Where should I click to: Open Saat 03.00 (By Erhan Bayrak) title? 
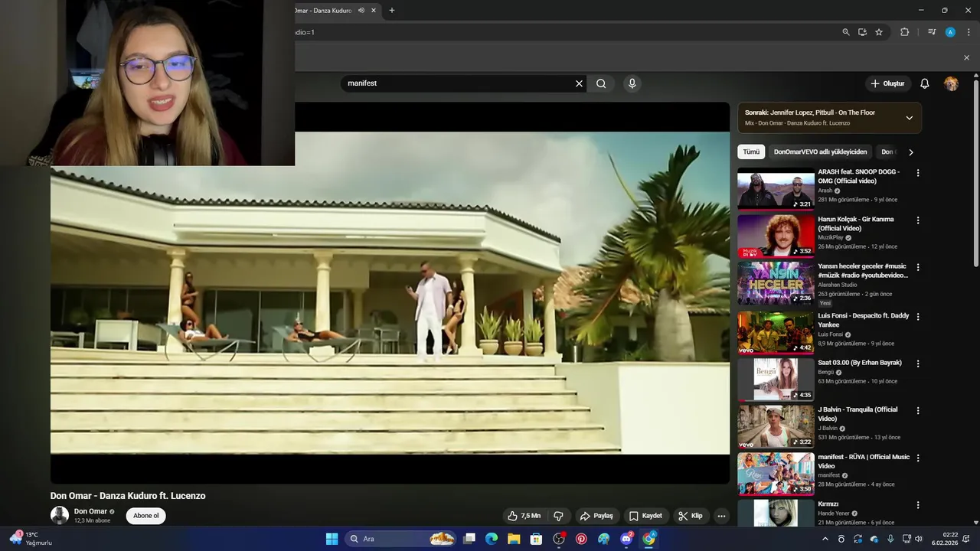tap(860, 363)
